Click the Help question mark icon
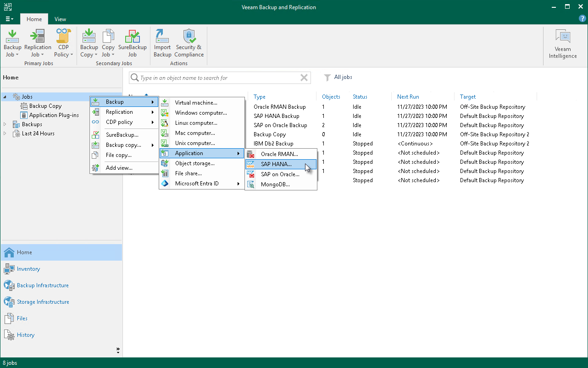Viewport: 588px width, 368px height. [x=582, y=18]
